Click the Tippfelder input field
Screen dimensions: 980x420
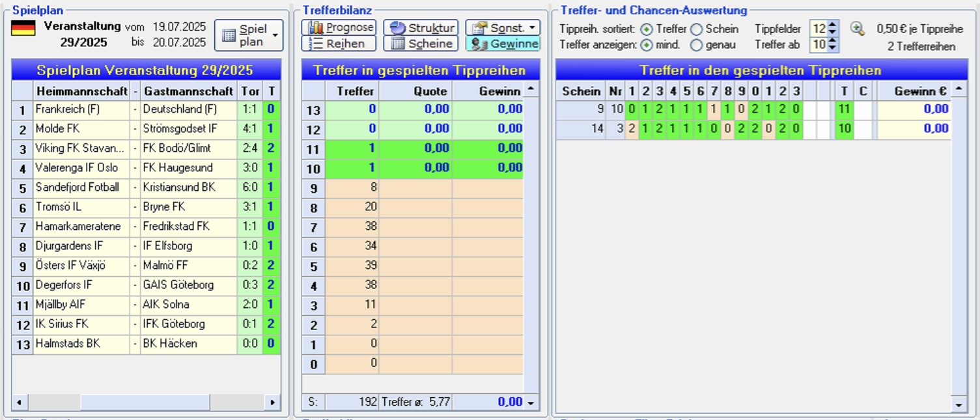click(x=819, y=29)
